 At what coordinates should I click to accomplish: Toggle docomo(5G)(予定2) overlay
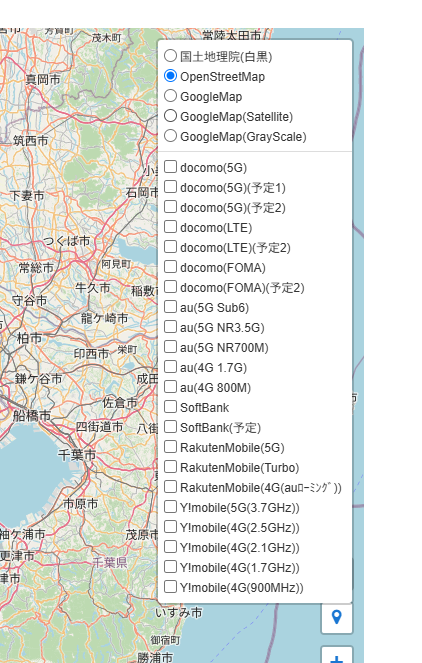[x=170, y=206]
